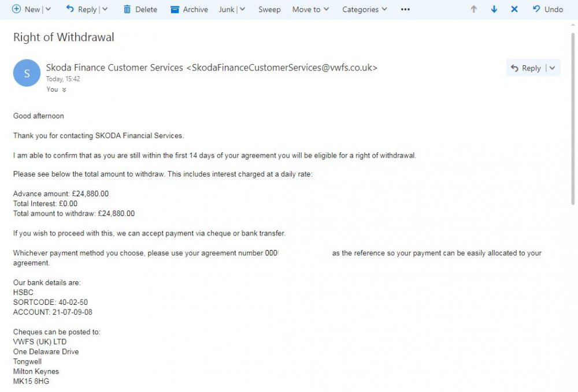Click the sender name Skoda Finance Customer Services

pos(114,68)
